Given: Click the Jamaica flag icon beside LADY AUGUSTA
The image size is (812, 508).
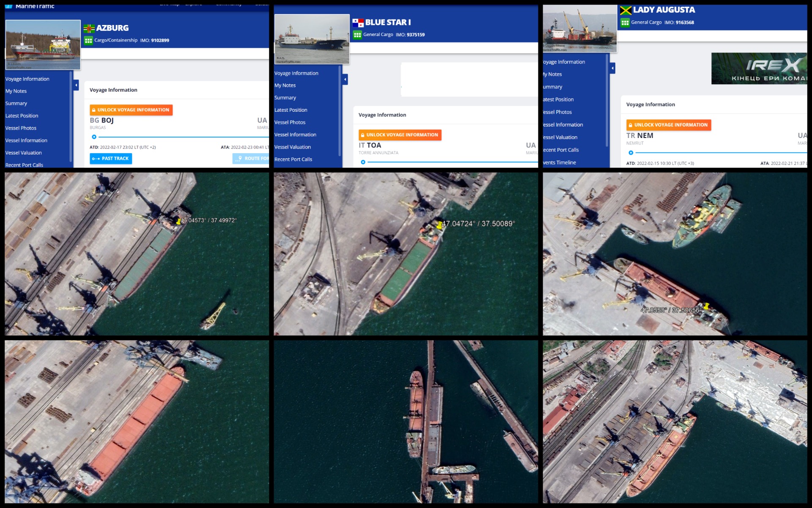Looking at the screenshot, I should (625, 11).
